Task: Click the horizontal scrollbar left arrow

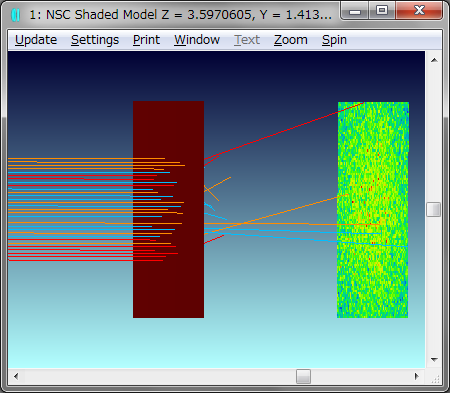Action: click(x=16, y=377)
